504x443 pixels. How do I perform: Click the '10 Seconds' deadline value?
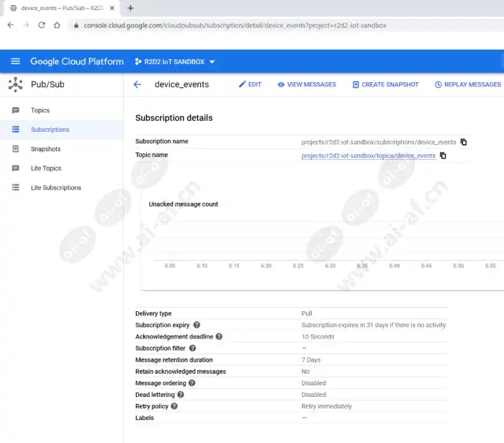[318, 336]
